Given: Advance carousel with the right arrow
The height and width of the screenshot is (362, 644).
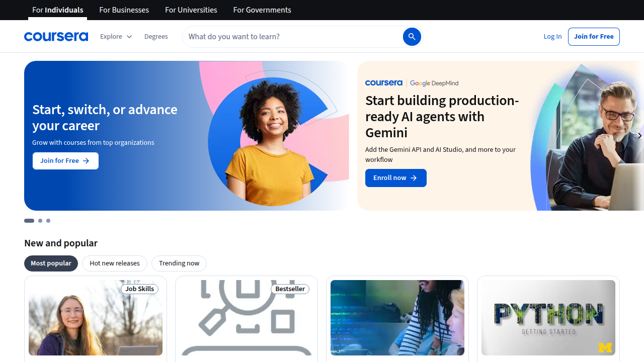Looking at the screenshot, I should (639, 136).
